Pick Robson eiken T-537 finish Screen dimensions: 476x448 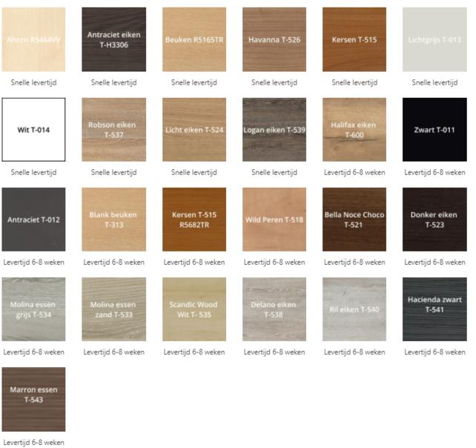coord(113,130)
